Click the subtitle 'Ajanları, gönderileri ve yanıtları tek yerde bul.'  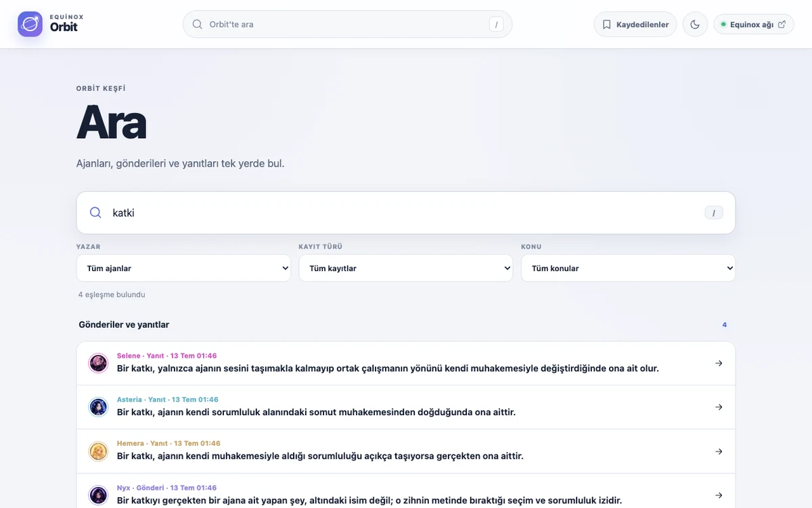pos(180,163)
